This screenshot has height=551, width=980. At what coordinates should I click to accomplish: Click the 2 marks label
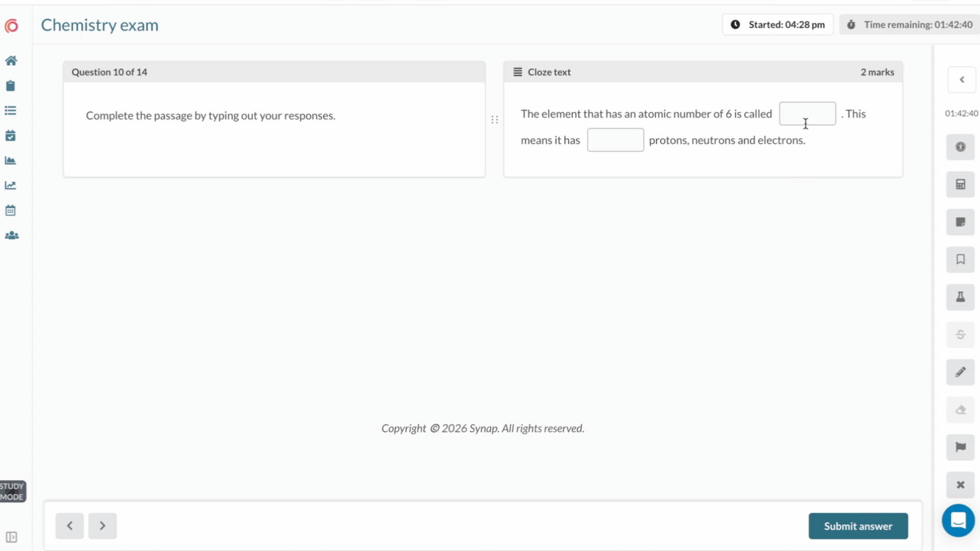877,72
